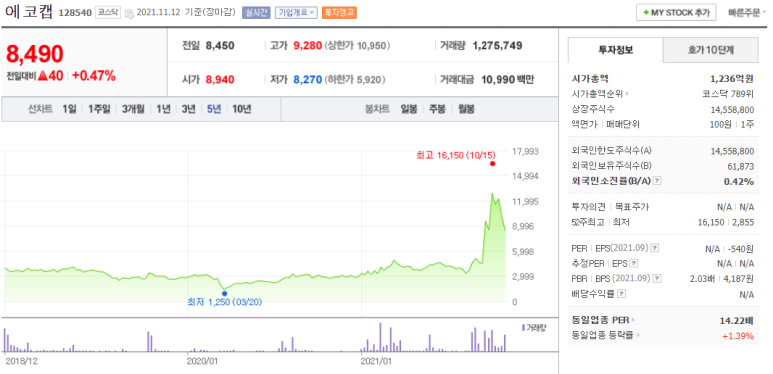Select the 10년 line chart period
Image resolution: width=773 pixels, height=374 pixels.
point(242,109)
